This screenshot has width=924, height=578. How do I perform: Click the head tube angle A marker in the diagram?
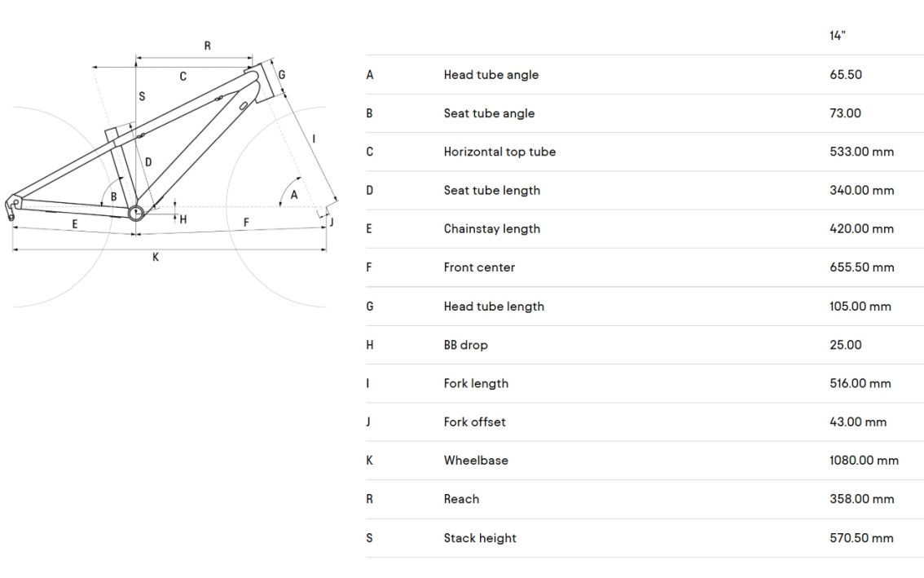point(294,195)
